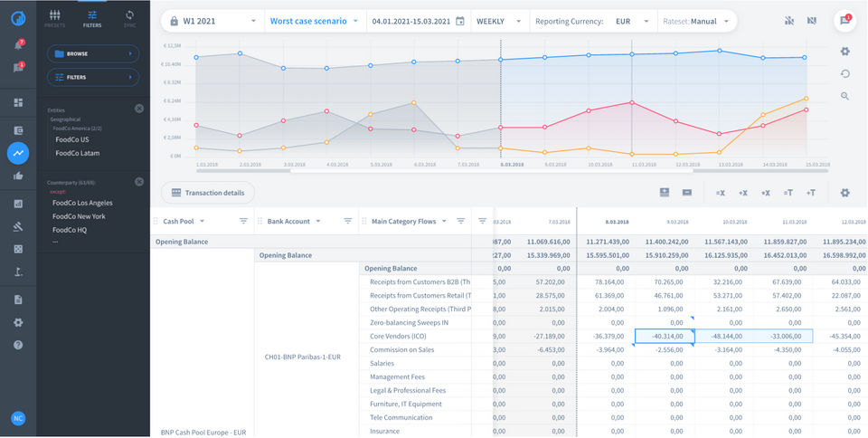Click the 8.03.2018 chart timeline marker

pyautogui.click(x=512, y=165)
